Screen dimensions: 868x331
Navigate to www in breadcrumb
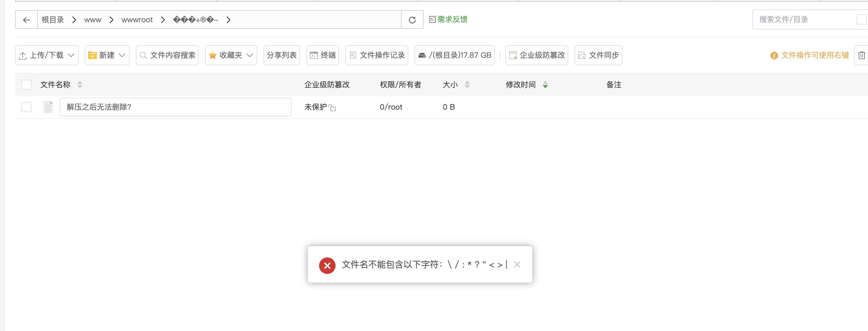click(93, 20)
